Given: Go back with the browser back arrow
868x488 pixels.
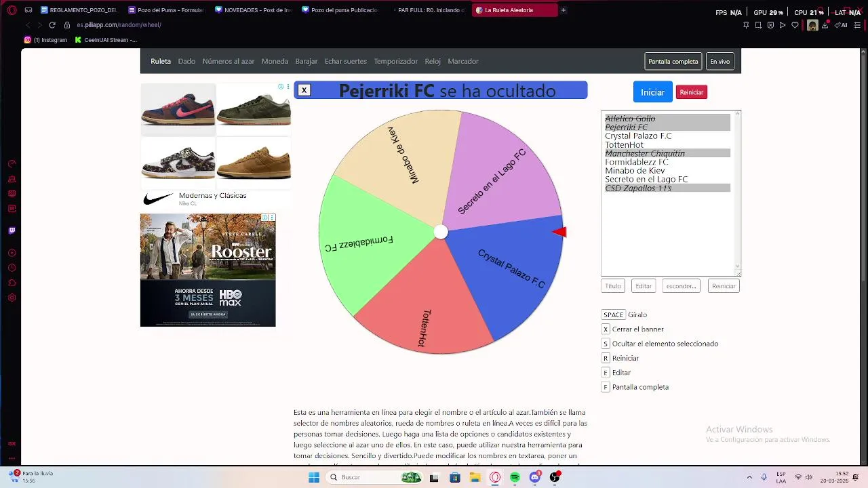Looking at the screenshot, I should 28,25.
